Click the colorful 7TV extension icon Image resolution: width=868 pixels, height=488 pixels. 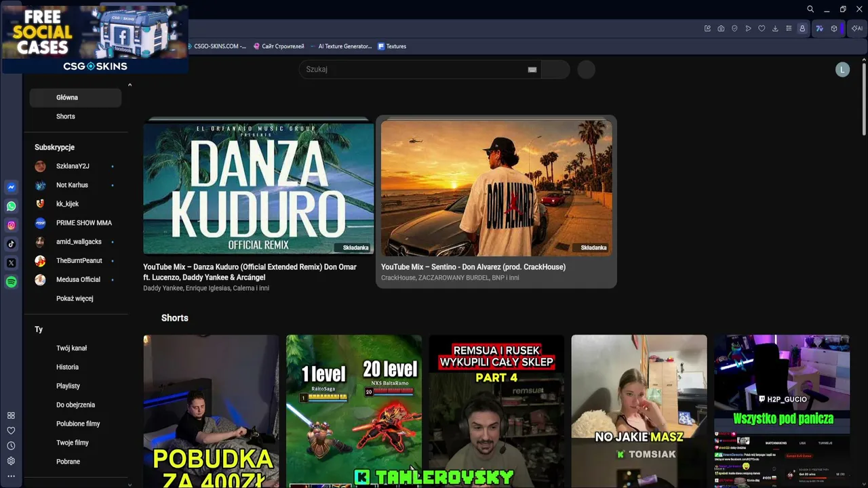tap(819, 28)
